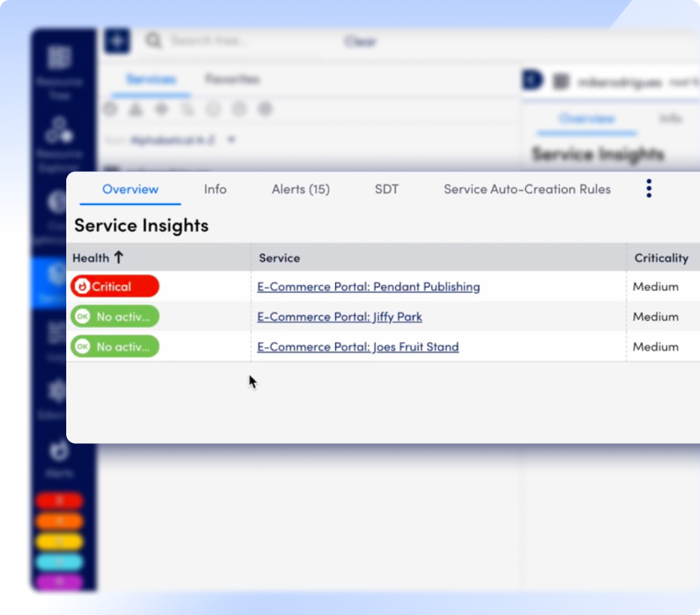Image resolution: width=700 pixels, height=615 pixels.
Task: Click Jiffy Park's green OK status badge
Action: [115, 317]
